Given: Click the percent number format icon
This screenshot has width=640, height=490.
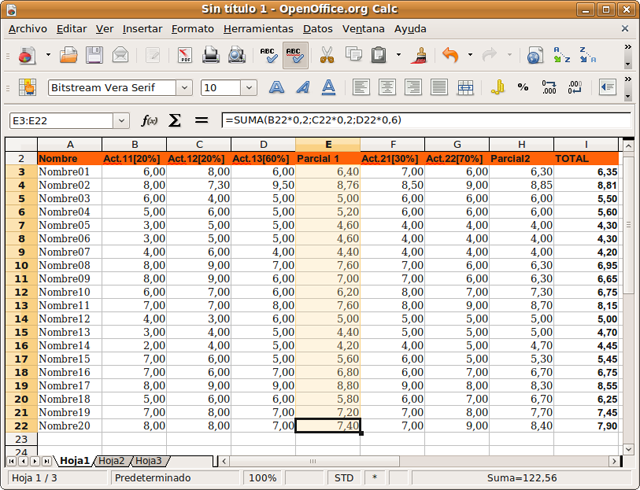Looking at the screenshot, I should (x=523, y=88).
